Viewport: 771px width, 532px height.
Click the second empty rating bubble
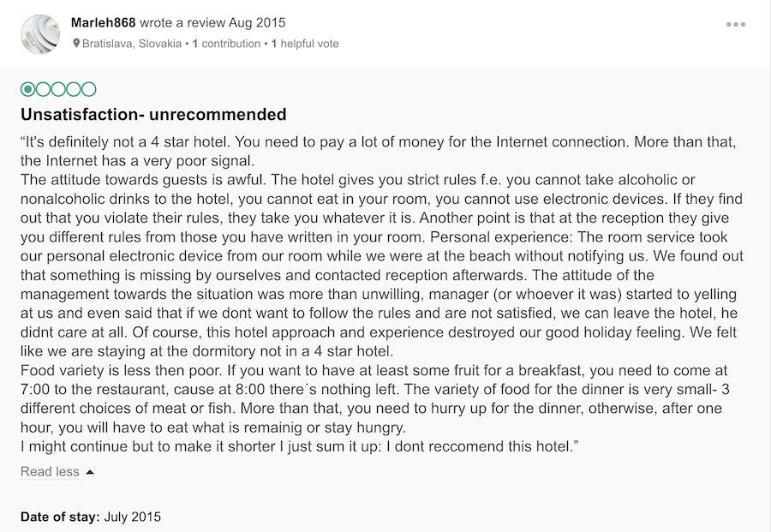click(x=43, y=89)
